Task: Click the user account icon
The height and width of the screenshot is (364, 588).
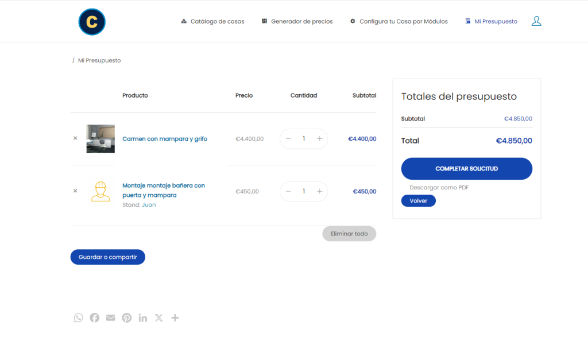Action: pyautogui.click(x=536, y=21)
